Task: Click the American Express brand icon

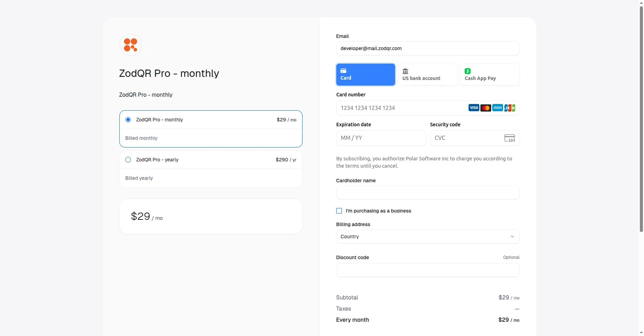Action: [497, 108]
